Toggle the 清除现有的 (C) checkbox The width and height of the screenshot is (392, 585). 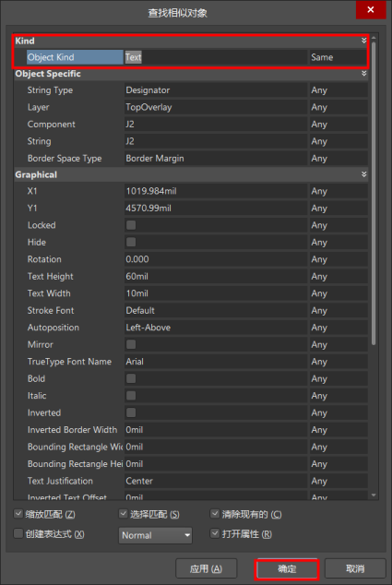pyautogui.click(x=215, y=514)
